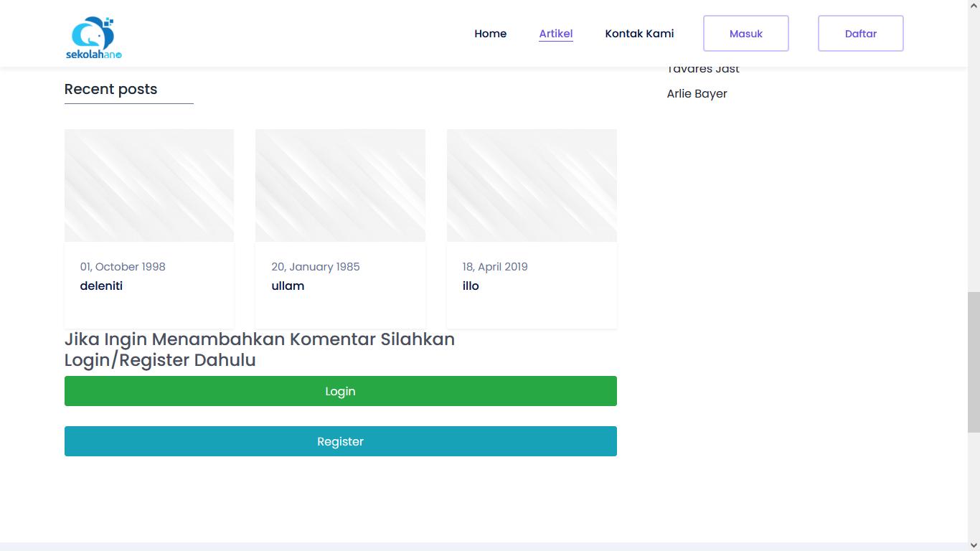Screen dimensions: 980x551
Task: Click the thumbnail image of the deleniti post
Action: (149, 185)
